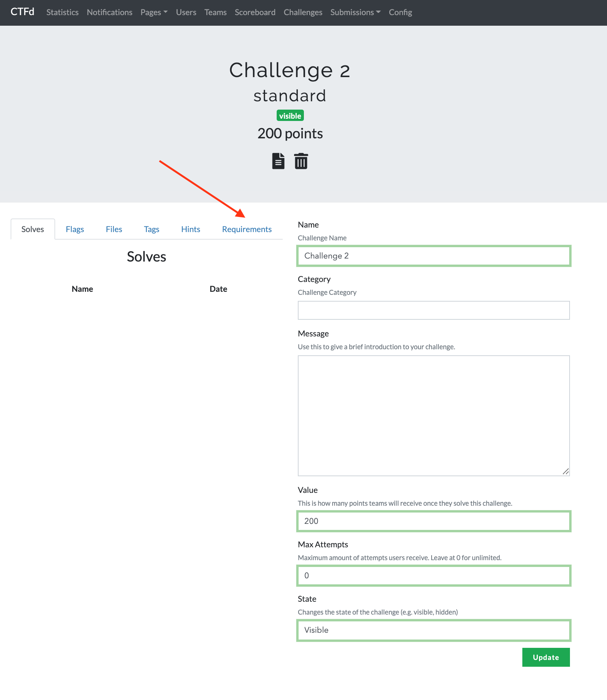This screenshot has width=607, height=700.
Task: Click the trash delete challenge icon
Action: pyautogui.click(x=301, y=161)
